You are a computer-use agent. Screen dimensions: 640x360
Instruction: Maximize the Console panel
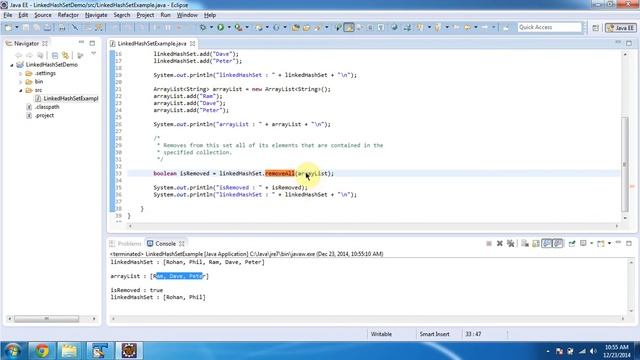coord(629,243)
